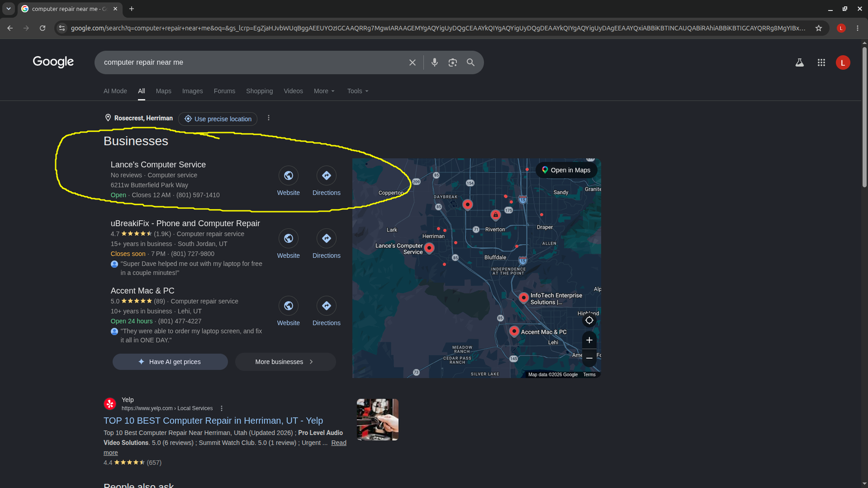Click Use precise location button

(x=218, y=119)
